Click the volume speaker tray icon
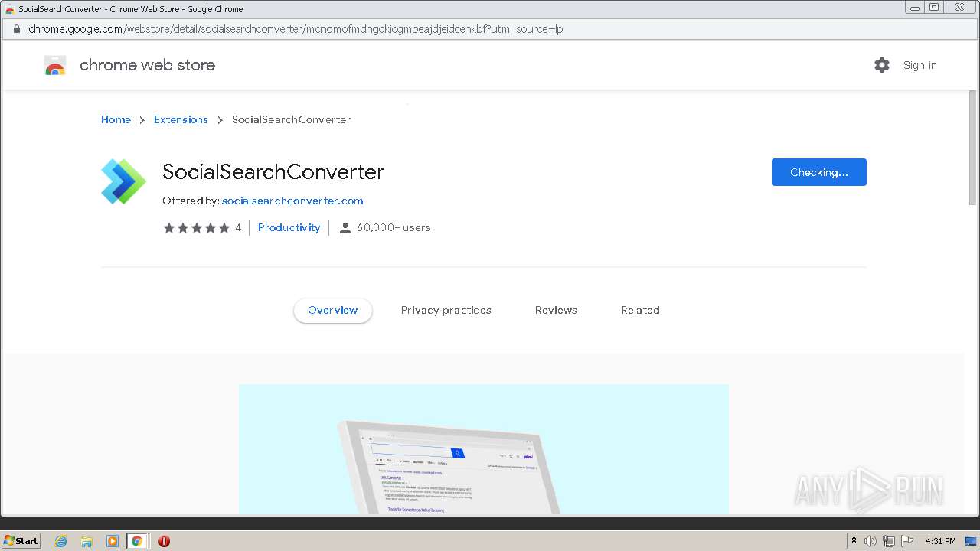The image size is (980, 551). [871, 541]
